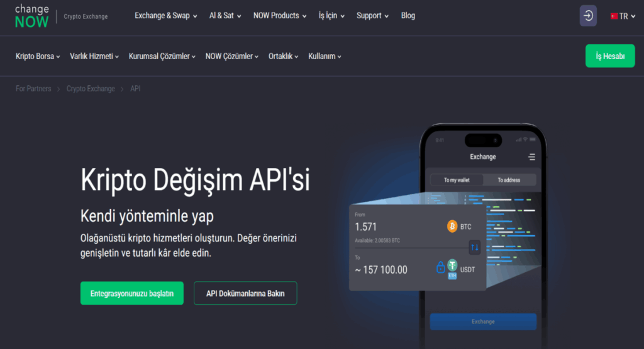The width and height of the screenshot is (644, 349).
Task: Click blue Exchange button on phone
Action: (x=483, y=321)
